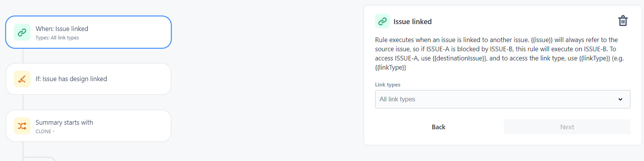Go back with the Back button
This screenshot has height=161, width=644.
point(438,127)
